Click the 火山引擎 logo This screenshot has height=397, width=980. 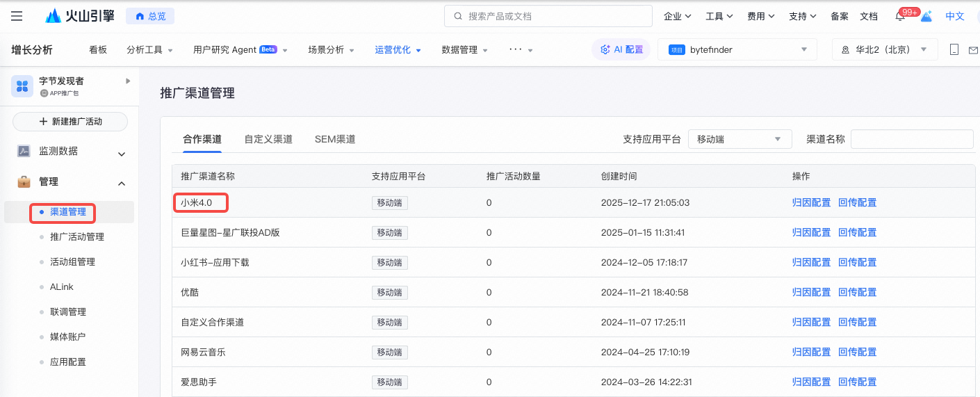point(80,16)
